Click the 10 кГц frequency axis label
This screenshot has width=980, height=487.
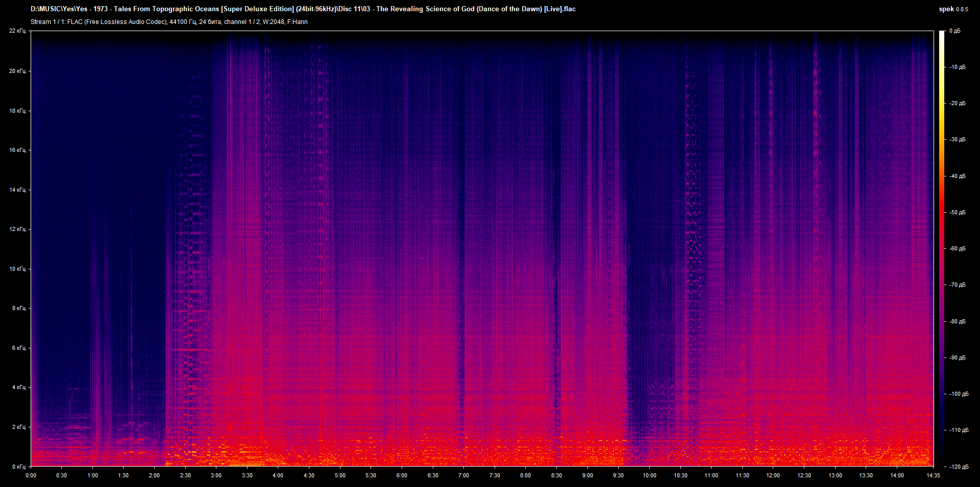tap(17, 269)
